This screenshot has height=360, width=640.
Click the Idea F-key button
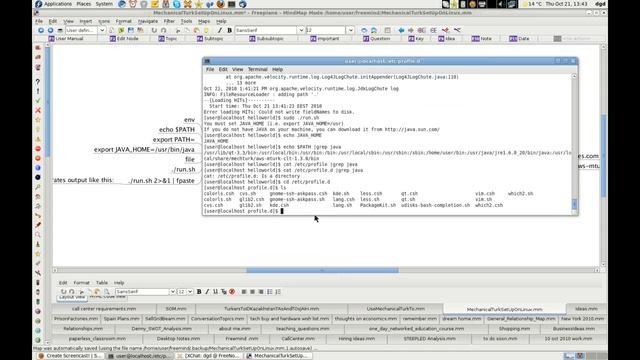447,39
